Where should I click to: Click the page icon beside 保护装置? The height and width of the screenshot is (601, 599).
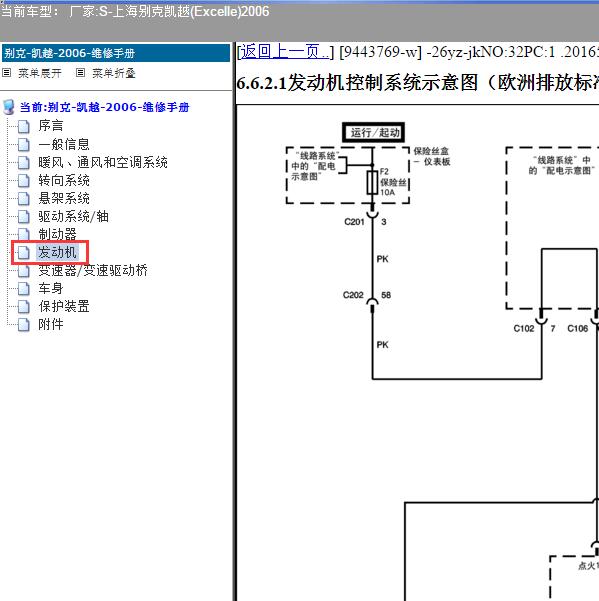tap(24, 307)
